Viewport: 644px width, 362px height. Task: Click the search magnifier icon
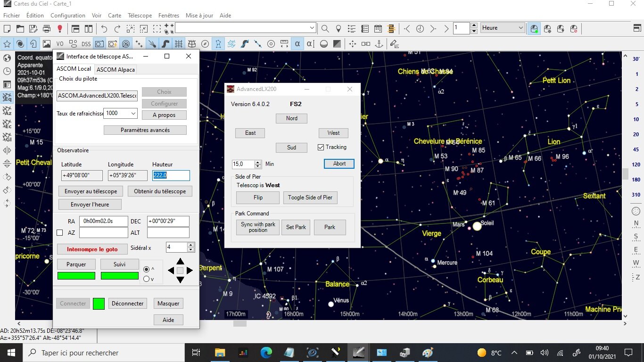[325, 29]
